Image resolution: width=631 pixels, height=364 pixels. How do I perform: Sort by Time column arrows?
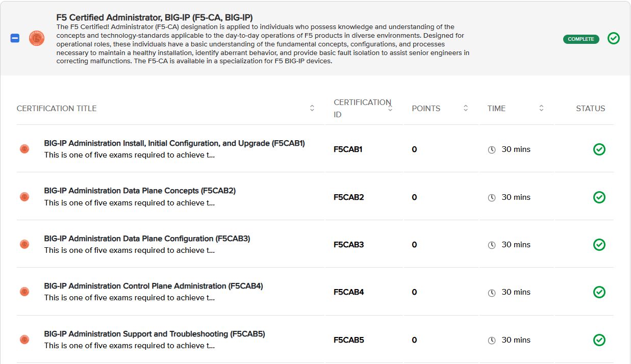[541, 108]
